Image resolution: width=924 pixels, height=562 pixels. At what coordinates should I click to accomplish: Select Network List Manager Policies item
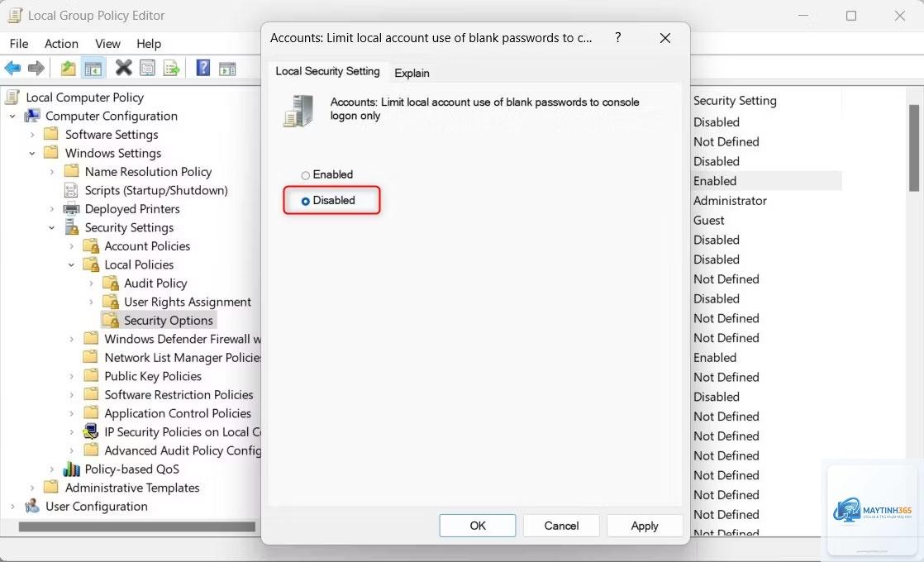[x=183, y=358]
